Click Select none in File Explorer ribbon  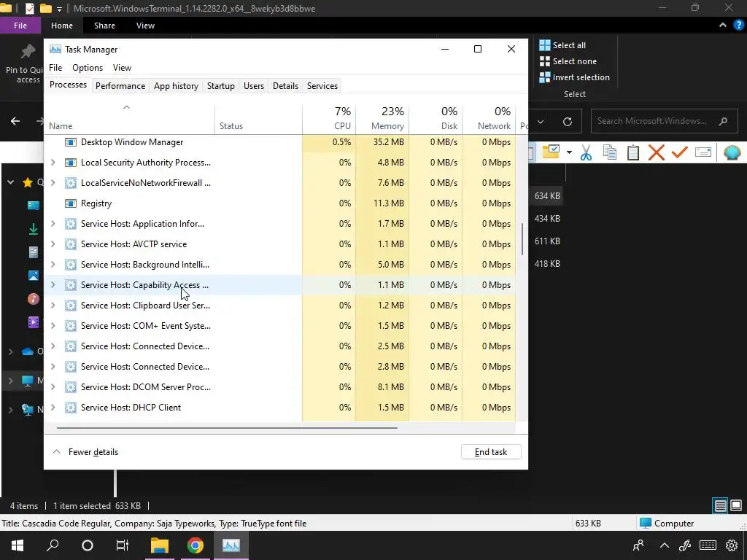[568, 61]
